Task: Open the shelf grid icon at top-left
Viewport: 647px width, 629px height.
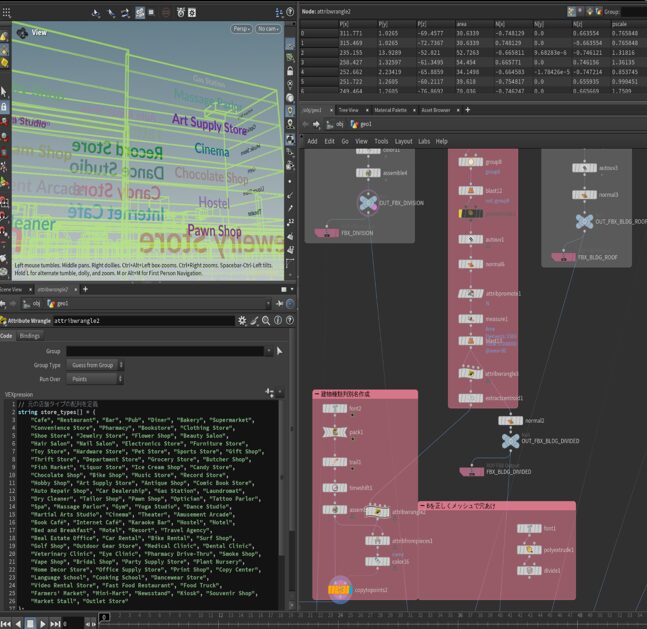Action: coord(6,13)
